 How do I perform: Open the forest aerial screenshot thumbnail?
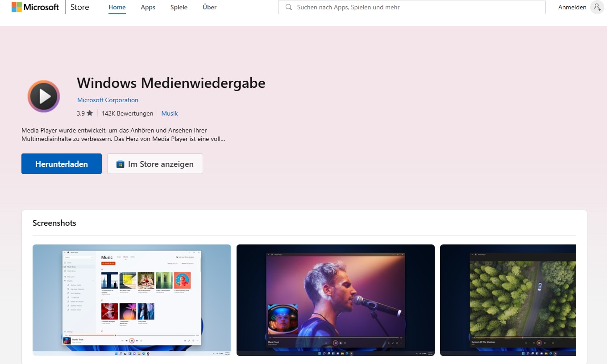click(x=508, y=300)
